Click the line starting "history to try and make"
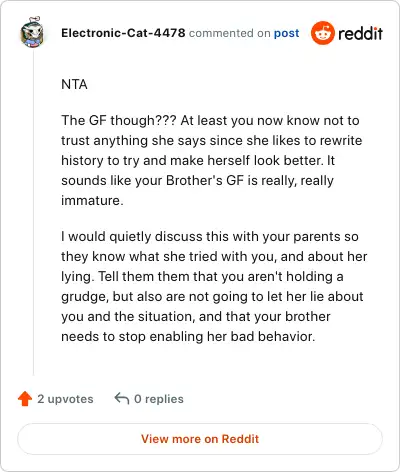Viewport: 400px width, 472px height. 198,161
